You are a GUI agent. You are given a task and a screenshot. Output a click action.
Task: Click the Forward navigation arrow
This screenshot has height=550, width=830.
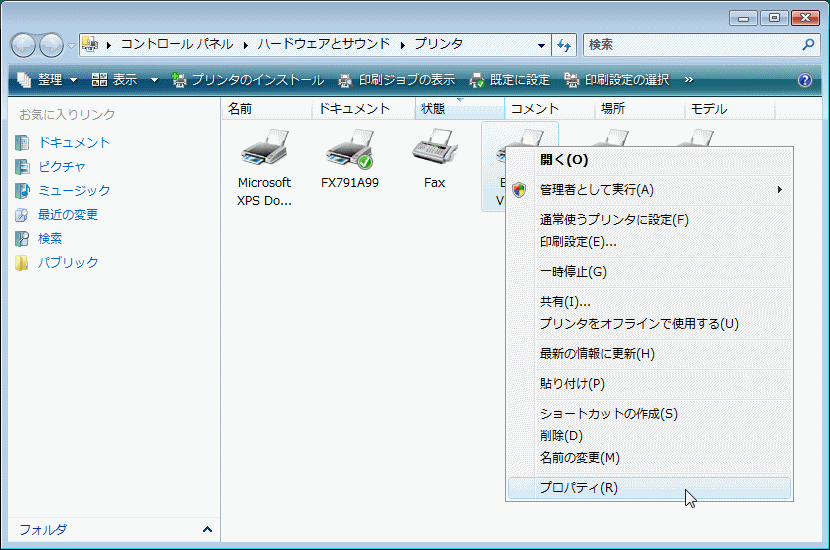pos(51,46)
